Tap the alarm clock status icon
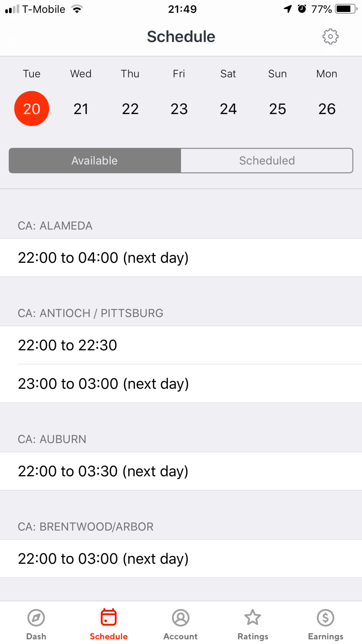This screenshot has height=644, width=362. tap(302, 9)
